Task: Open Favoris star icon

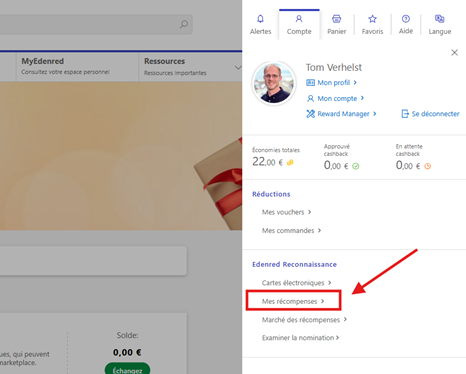Action: point(372,19)
